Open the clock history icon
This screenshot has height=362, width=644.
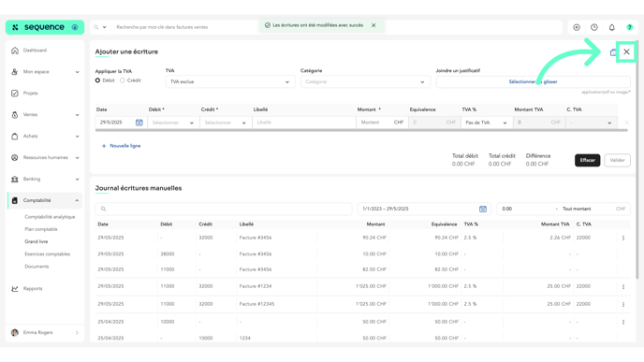[594, 27]
